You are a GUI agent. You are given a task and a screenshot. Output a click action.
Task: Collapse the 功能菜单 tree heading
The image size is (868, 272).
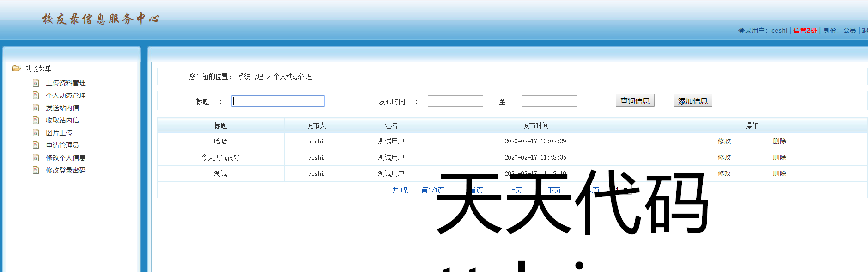(38, 68)
